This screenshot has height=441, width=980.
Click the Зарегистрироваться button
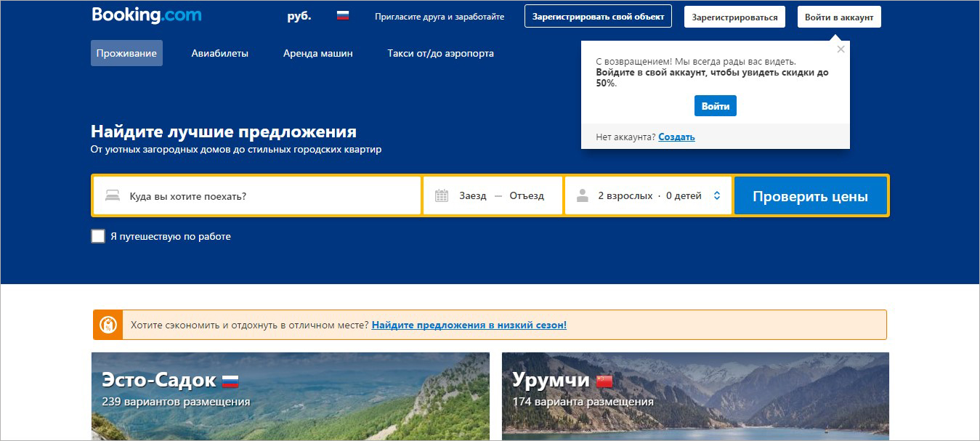pyautogui.click(x=734, y=17)
